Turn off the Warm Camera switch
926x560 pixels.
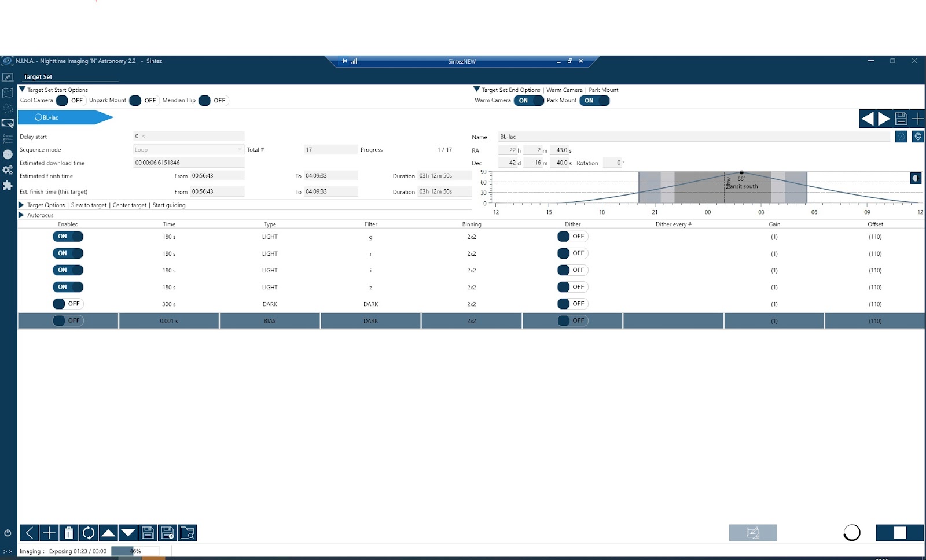point(529,101)
